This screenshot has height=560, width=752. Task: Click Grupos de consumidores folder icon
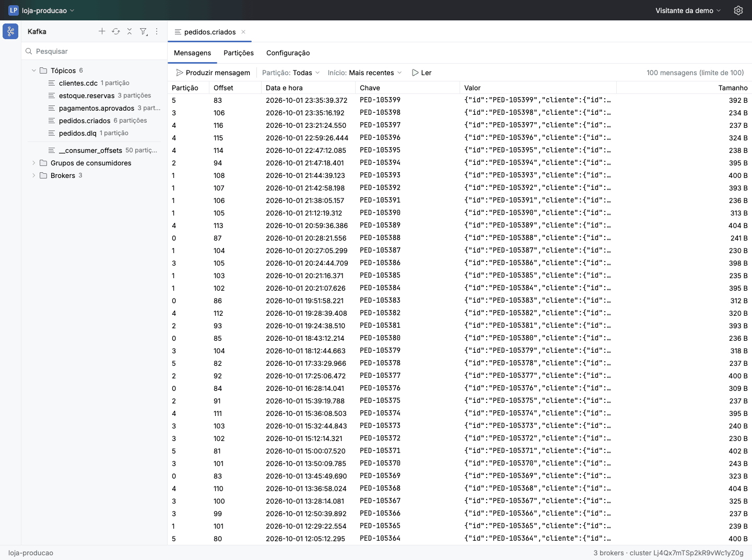coord(43,163)
